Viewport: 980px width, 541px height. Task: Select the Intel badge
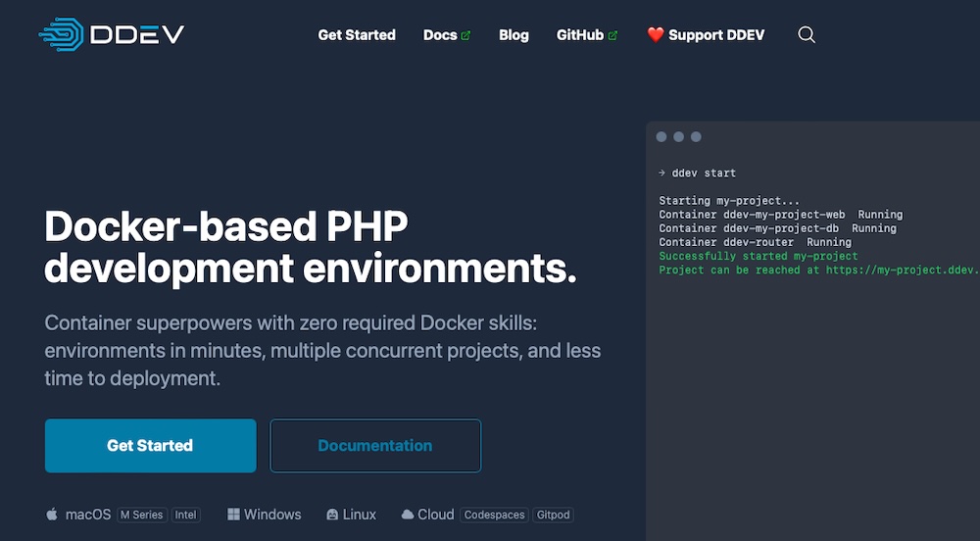tap(185, 515)
